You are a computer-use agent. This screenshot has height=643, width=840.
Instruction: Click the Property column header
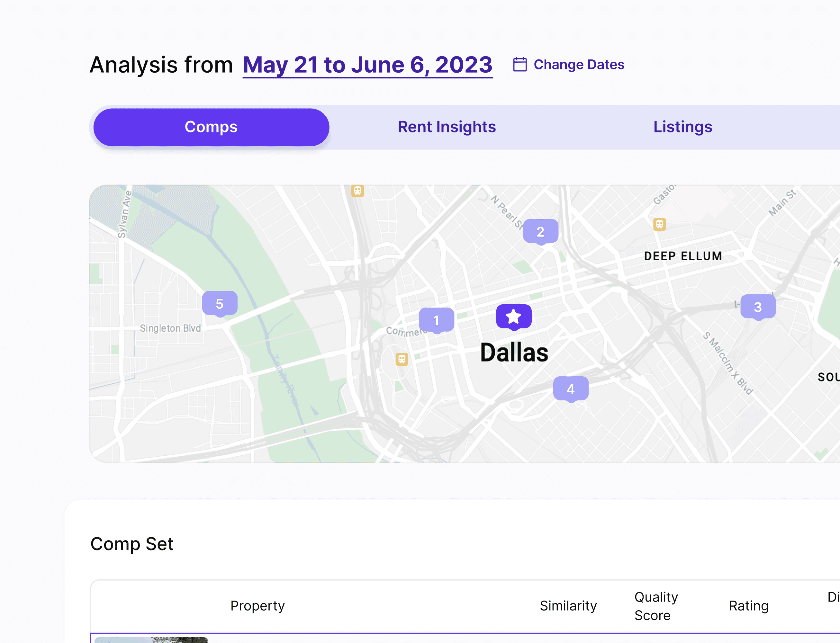coord(258,606)
